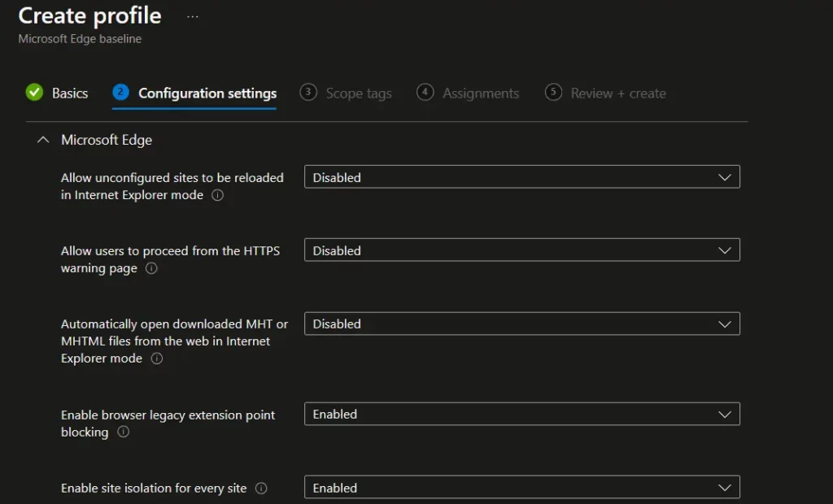
Task: Show info for HTTPS warning page setting
Action: 151,269
